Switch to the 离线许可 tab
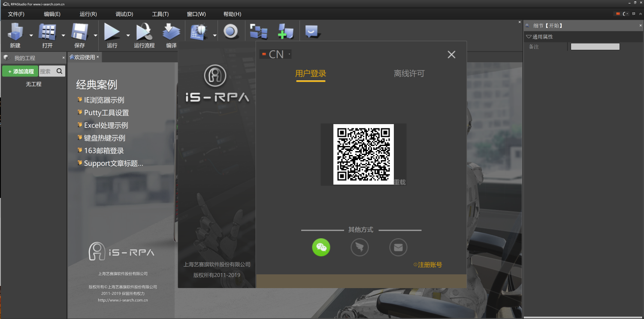This screenshot has width=644, height=319. pyautogui.click(x=409, y=73)
